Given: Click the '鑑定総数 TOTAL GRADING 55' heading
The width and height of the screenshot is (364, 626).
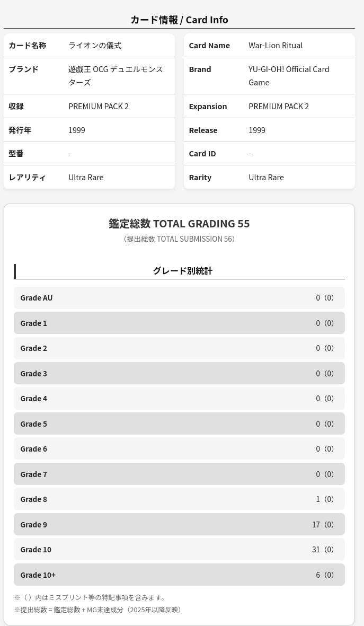Looking at the screenshot, I should [x=179, y=224].
